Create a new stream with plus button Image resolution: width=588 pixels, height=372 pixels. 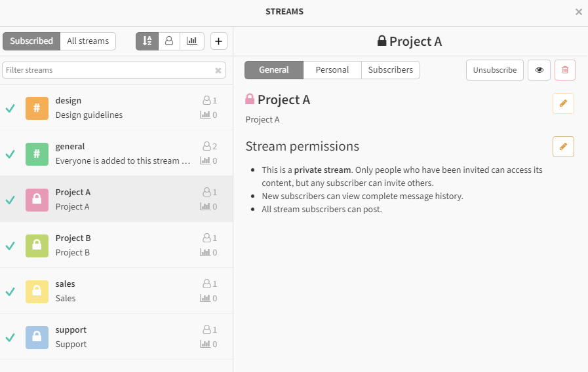[x=219, y=41]
